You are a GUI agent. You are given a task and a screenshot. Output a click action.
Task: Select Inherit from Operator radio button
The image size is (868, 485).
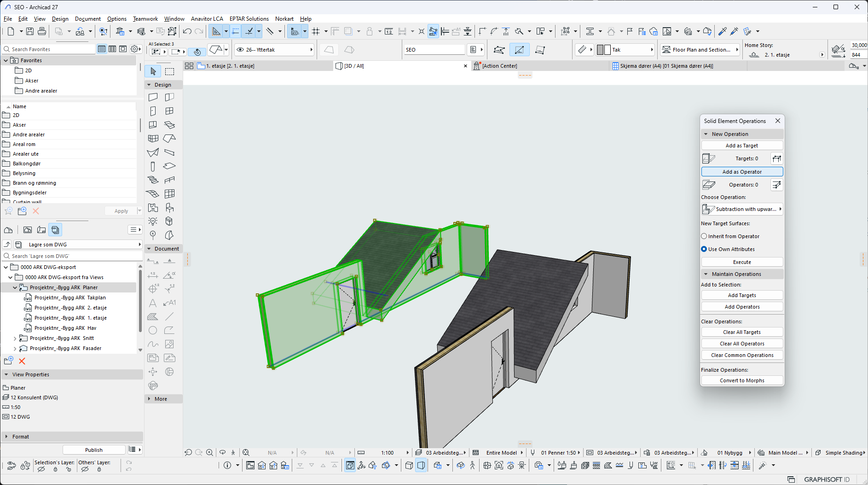[x=704, y=236]
